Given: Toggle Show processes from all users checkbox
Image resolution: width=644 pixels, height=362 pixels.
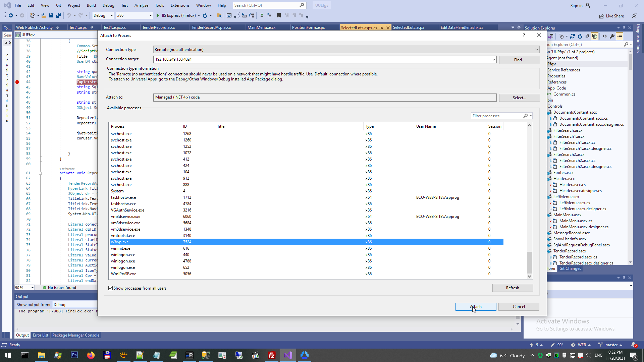Looking at the screenshot, I should tap(111, 288).
